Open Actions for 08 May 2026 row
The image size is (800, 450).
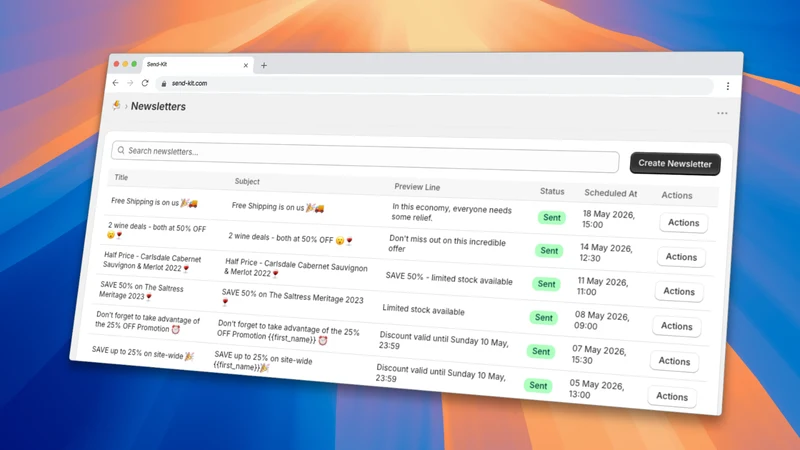coord(677,326)
